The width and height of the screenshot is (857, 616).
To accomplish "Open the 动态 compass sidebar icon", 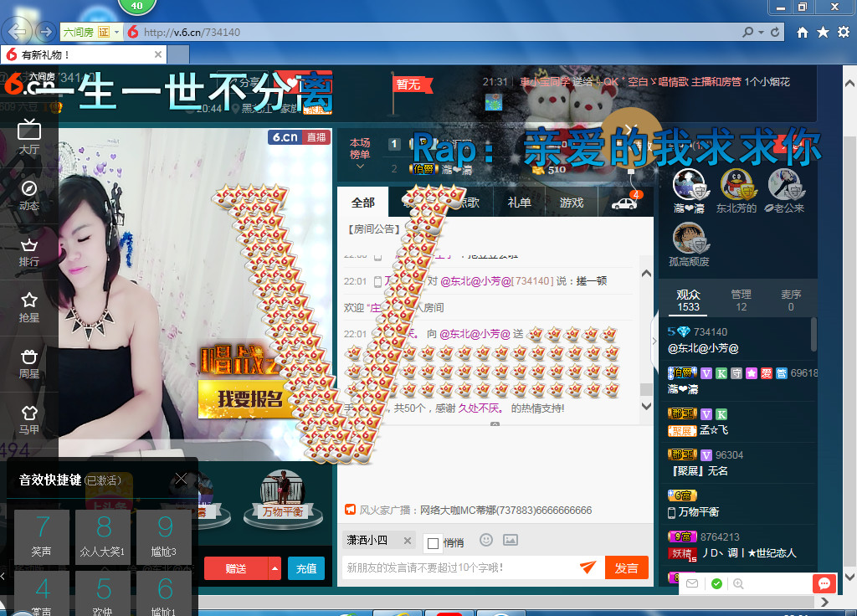I will [29, 195].
